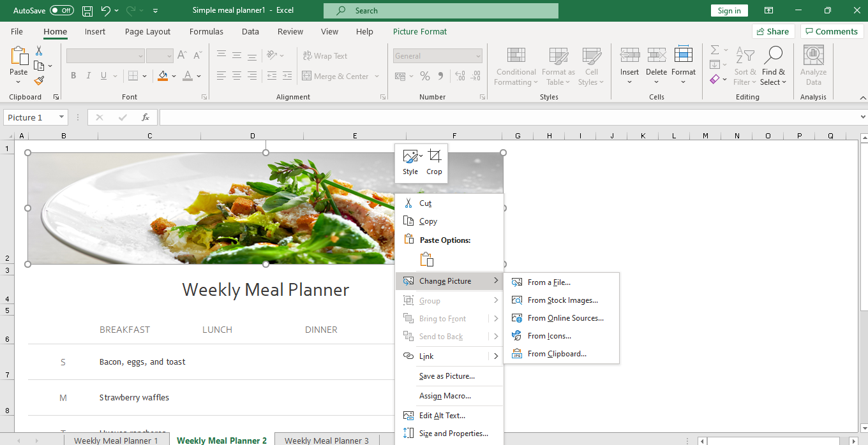The height and width of the screenshot is (445, 868).
Task: Switch to the Weekly Meal Planner 3 sheet
Action: click(x=326, y=440)
